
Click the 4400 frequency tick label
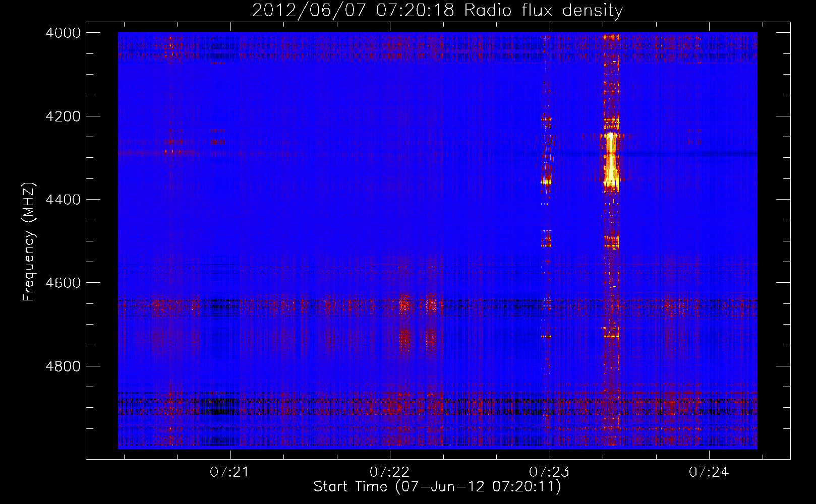(63, 200)
